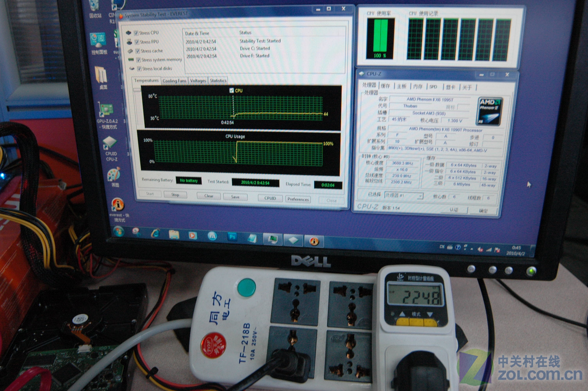Open the 内存 tab in CPU-Z

(x=418, y=87)
